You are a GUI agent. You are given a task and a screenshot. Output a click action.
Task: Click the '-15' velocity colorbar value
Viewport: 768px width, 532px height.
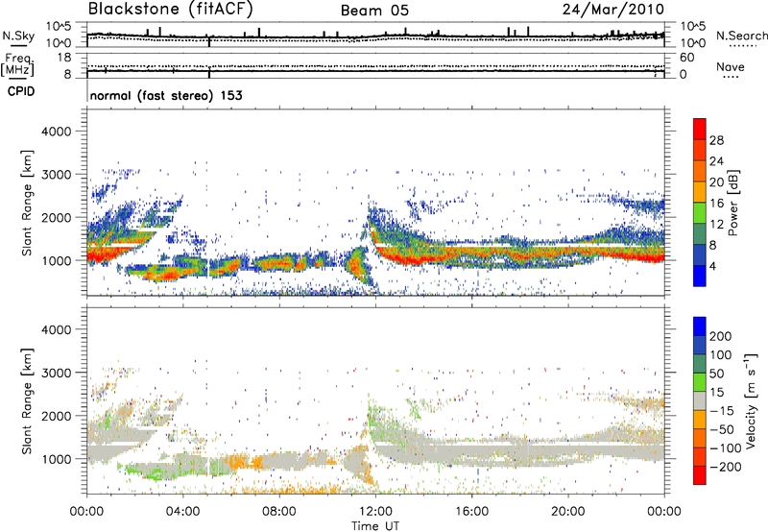(722, 411)
